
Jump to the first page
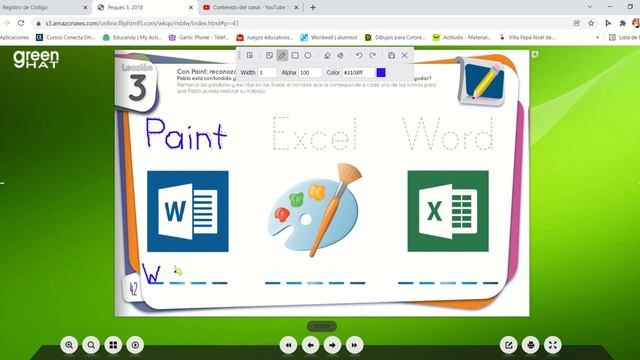pyautogui.click(x=288, y=345)
